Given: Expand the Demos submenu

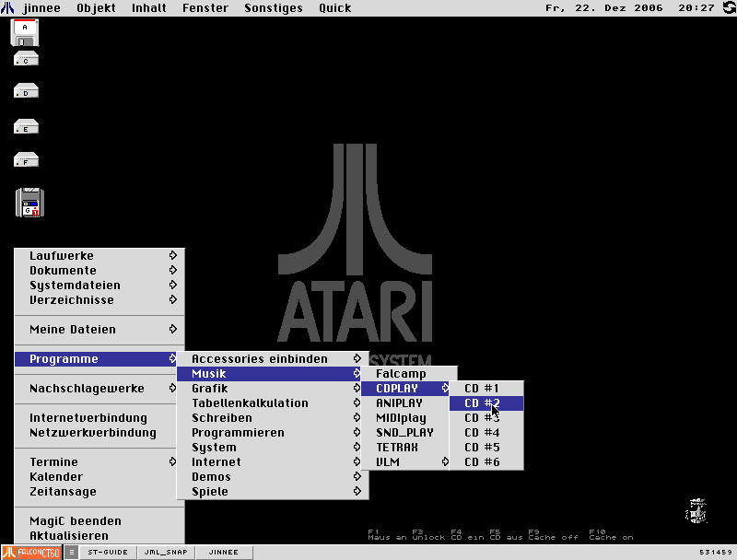Looking at the screenshot, I should 272,477.
